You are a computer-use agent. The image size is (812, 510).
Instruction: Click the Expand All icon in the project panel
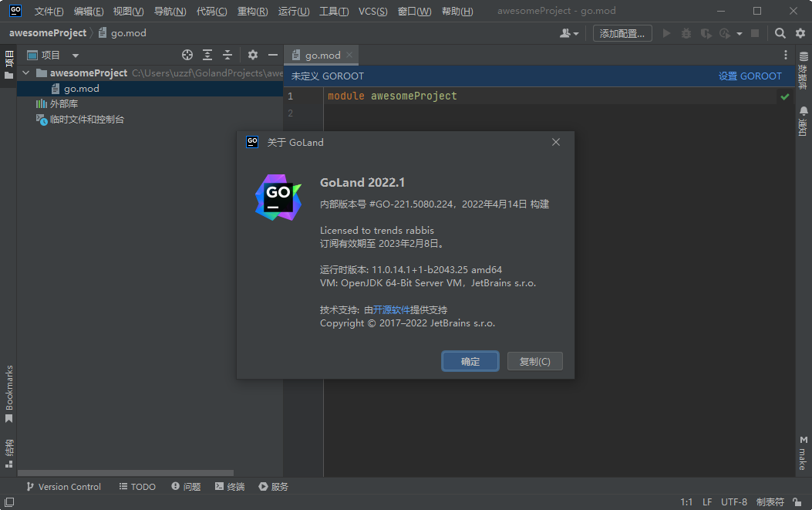pos(207,55)
